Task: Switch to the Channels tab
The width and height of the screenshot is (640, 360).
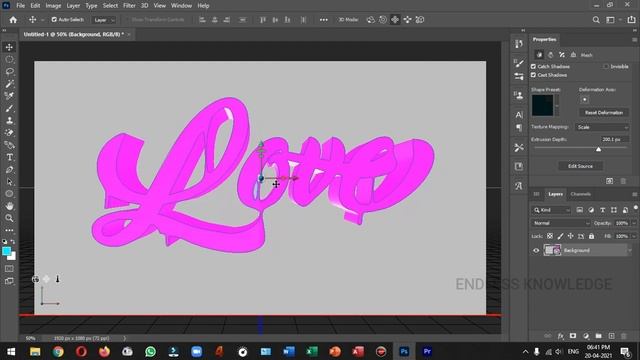Action: tap(580, 194)
